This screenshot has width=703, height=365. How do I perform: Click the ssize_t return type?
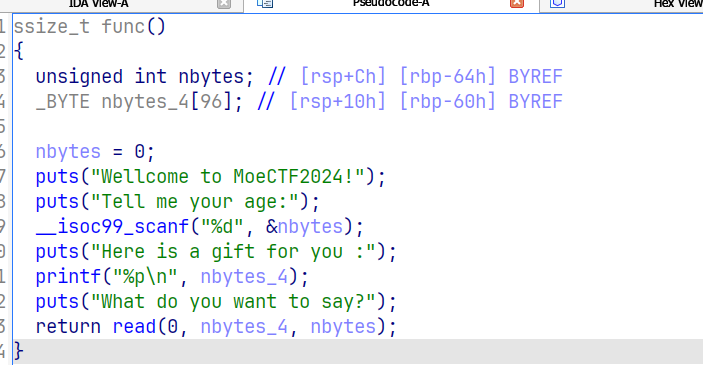tap(52, 27)
